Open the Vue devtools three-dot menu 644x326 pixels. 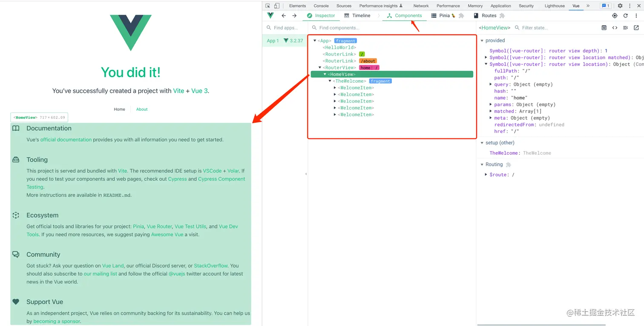coord(637,16)
